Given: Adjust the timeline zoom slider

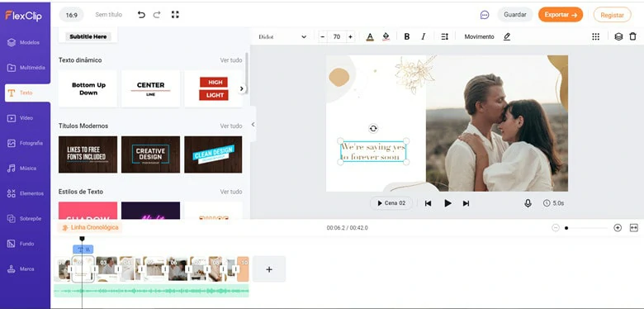Looking at the screenshot, I should pyautogui.click(x=586, y=228).
